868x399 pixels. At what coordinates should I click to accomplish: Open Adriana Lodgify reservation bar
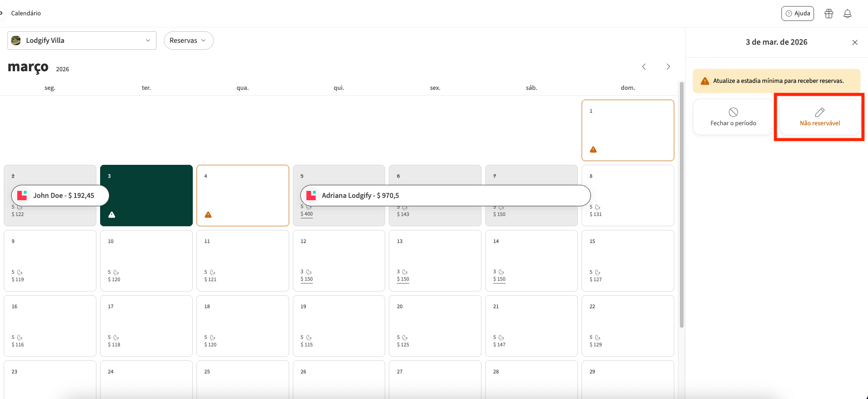pos(445,196)
